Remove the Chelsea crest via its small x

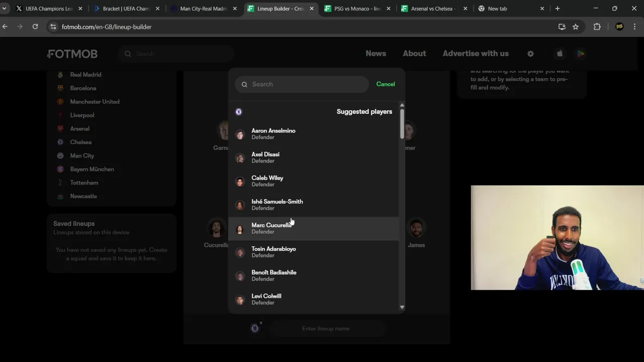coord(261,323)
